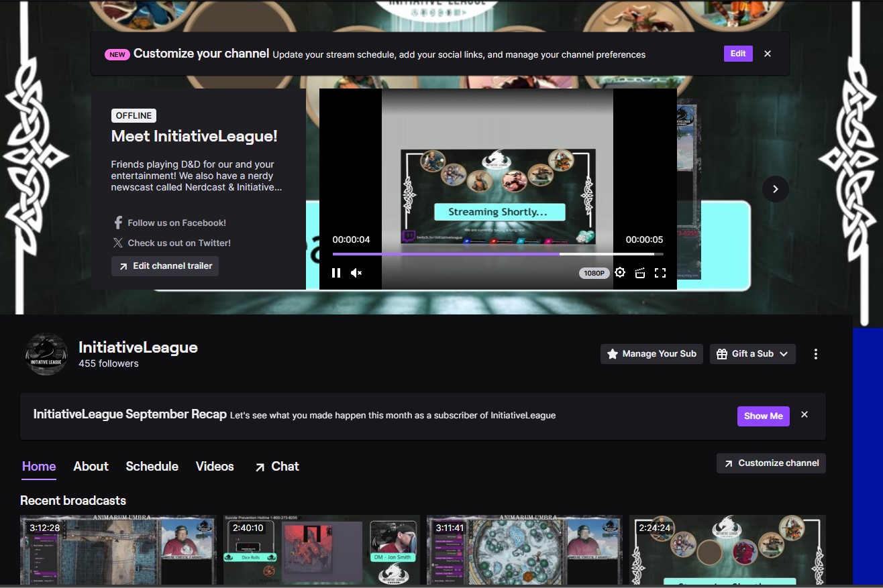Click the 00:00:05 remaining time label

point(644,239)
